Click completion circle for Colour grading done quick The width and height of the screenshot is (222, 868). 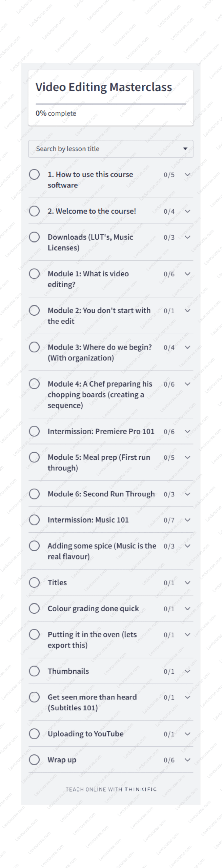[34, 608]
